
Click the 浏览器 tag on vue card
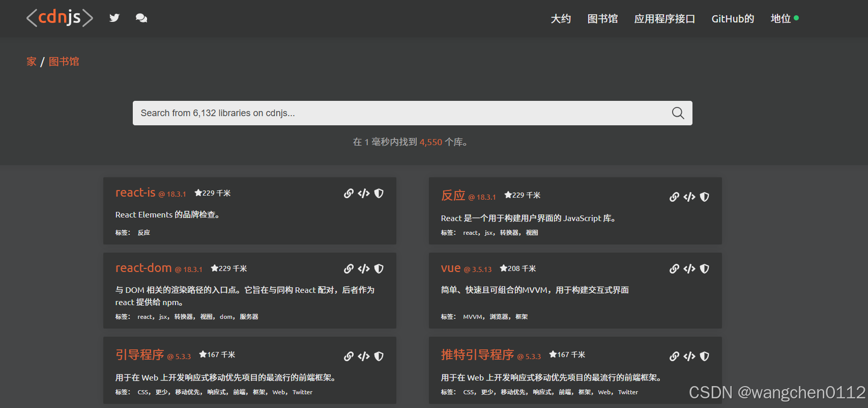click(499, 317)
